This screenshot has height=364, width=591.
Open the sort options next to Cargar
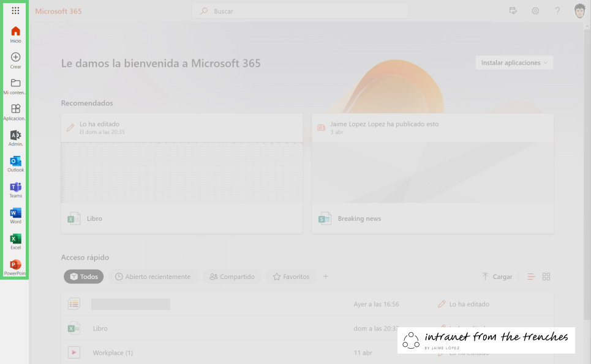coord(530,277)
